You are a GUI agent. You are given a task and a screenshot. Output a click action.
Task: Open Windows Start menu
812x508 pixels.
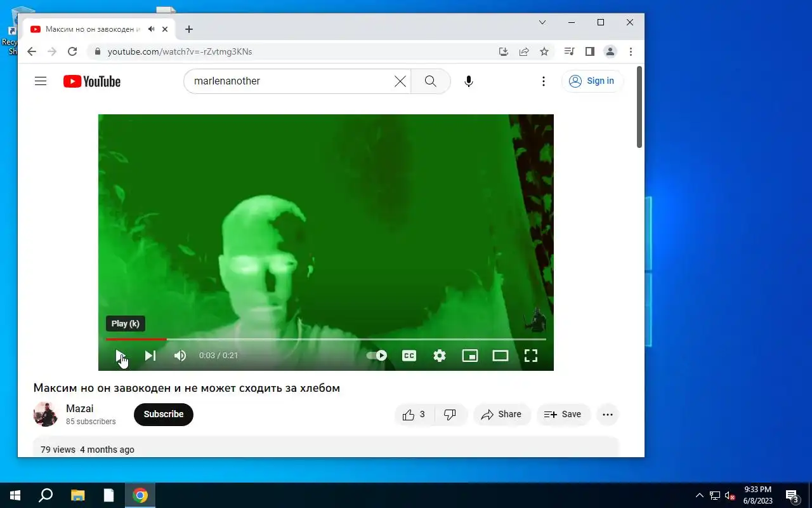tap(15, 495)
